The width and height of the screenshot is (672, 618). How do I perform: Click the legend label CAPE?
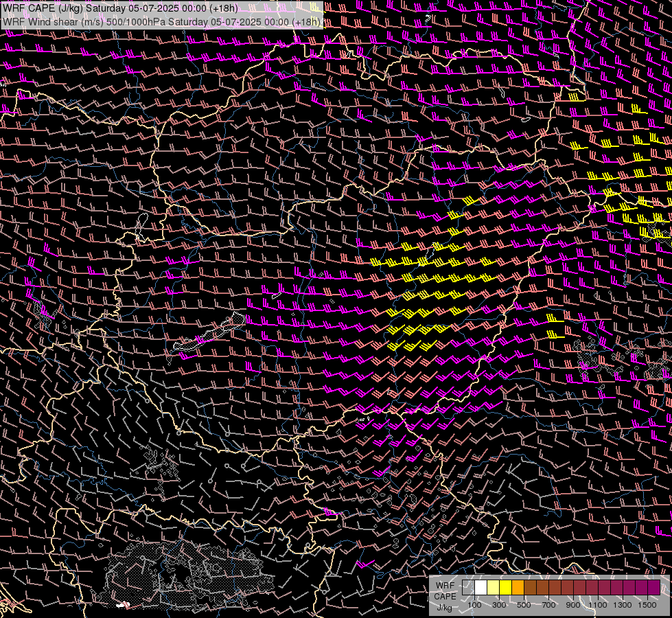445,597
